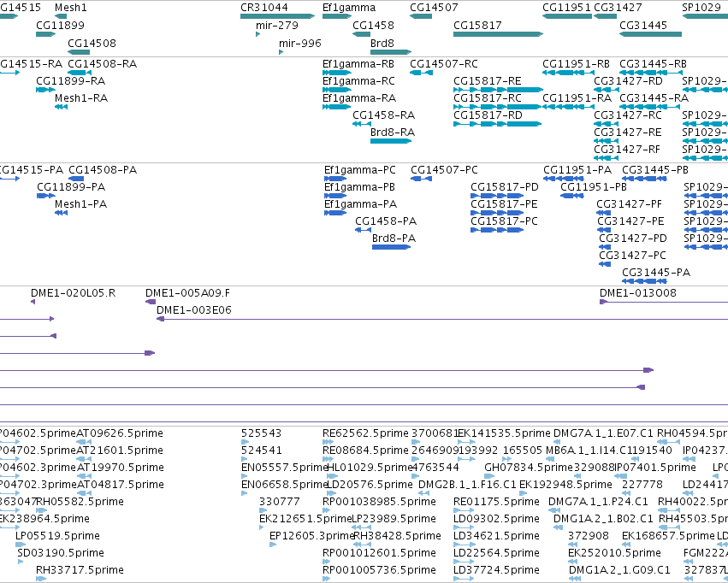Click the Brd8 gene label

tap(382, 44)
